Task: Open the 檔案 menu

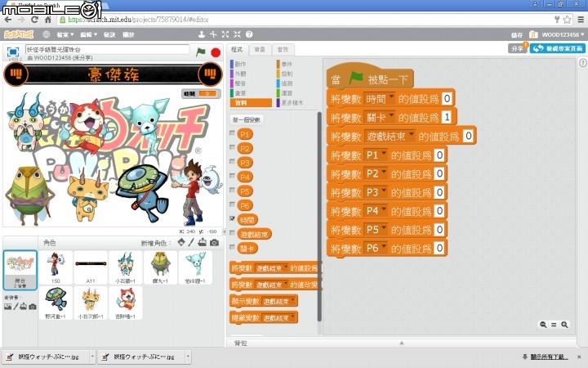Action: 65,34
